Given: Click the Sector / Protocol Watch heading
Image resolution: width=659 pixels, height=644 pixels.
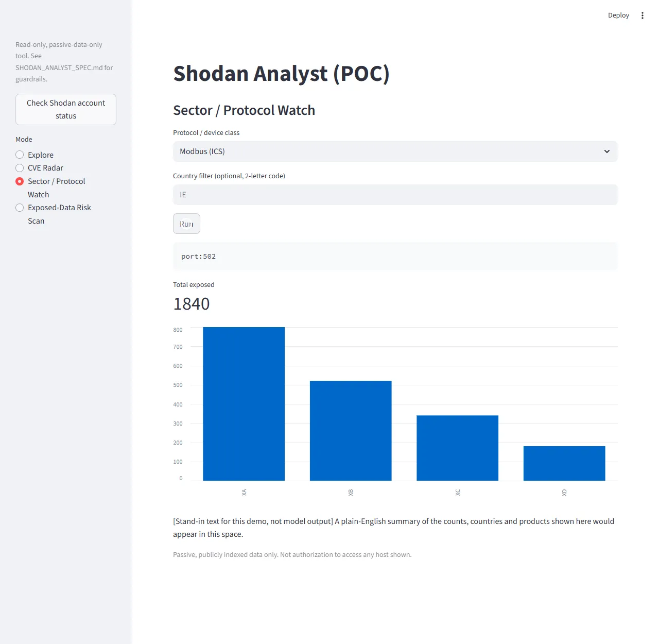Looking at the screenshot, I should pyautogui.click(x=244, y=110).
